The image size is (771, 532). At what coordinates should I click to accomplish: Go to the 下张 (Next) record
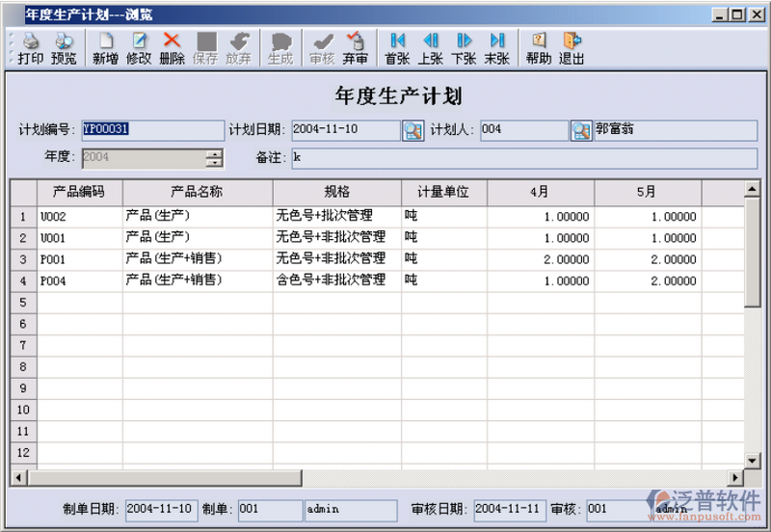point(464,48)
